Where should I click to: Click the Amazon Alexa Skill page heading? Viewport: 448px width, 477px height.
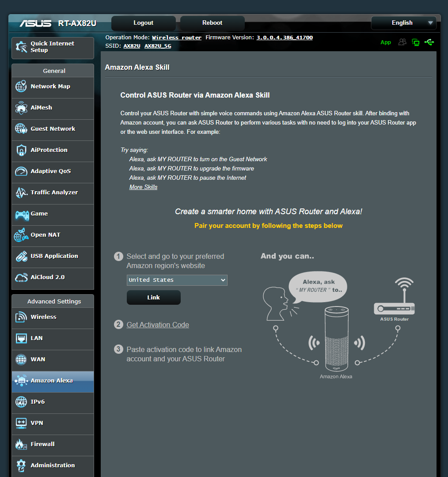137,68
